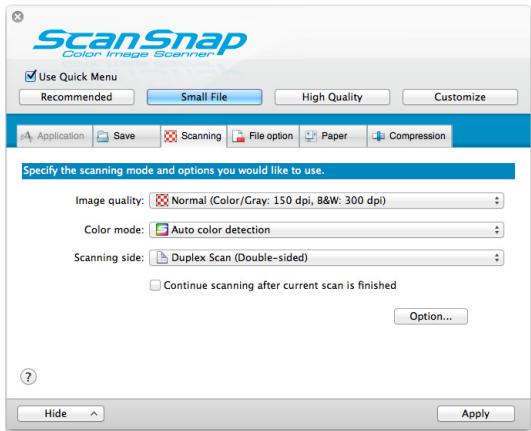The height and width of the screenshot is (431, 531).
Task: Open the Scanning side dropdown
Action: [x=326, y=258]
